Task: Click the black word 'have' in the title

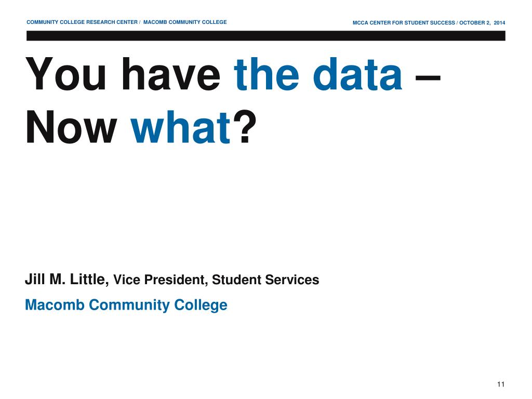Action: pos(171,74)
